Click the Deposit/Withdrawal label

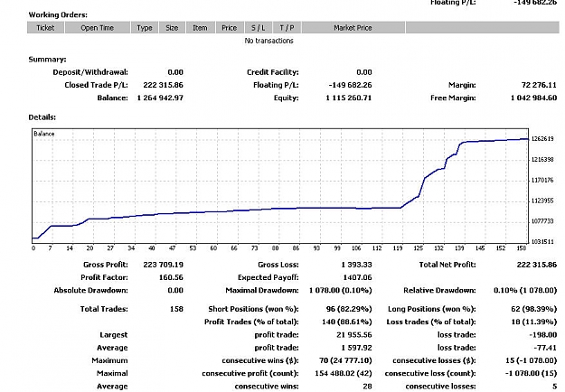(90, 72)
